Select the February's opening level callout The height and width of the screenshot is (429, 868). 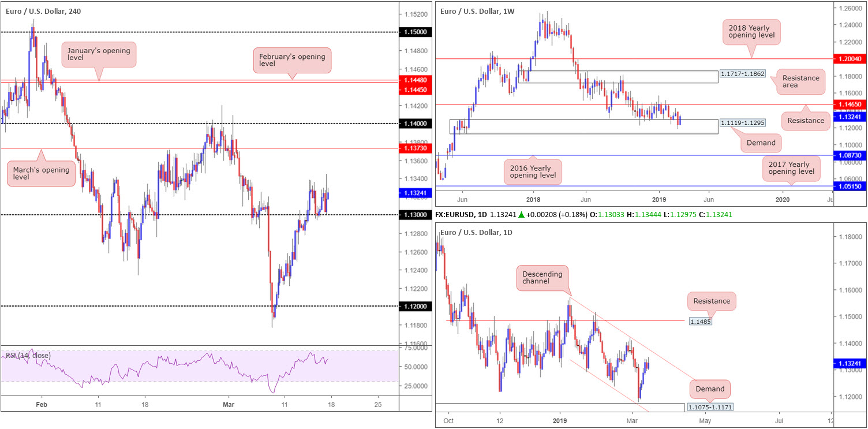(292, 60)
